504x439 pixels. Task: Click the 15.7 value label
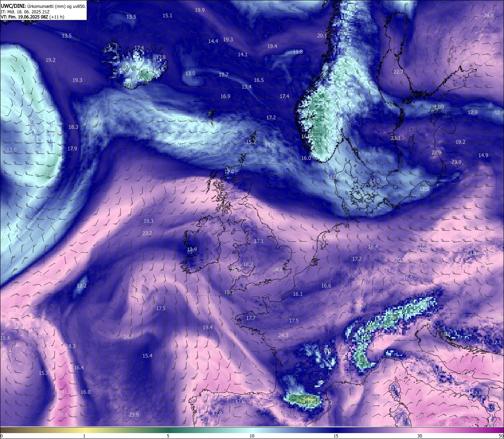click(44, 373)
